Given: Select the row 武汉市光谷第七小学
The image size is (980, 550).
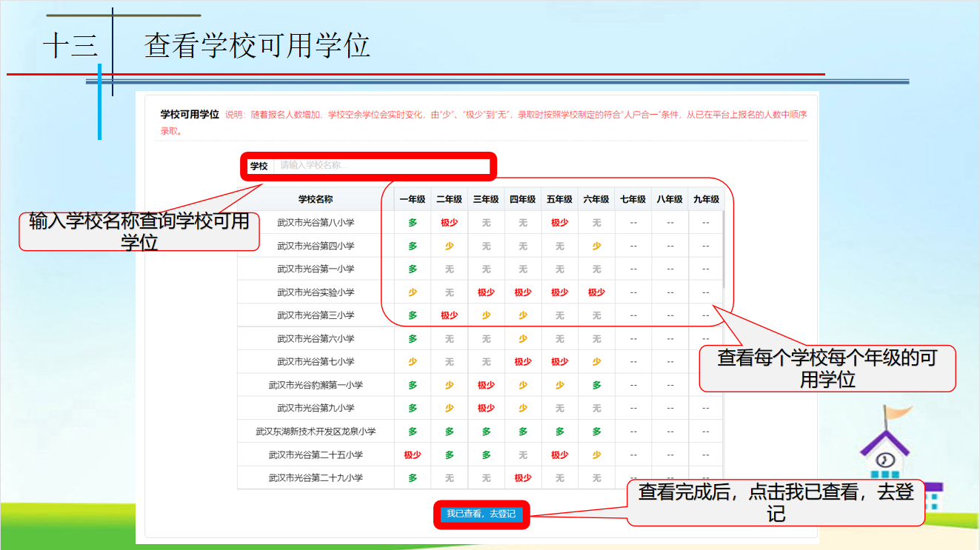Looking at the screenshot, I should [x=480, y=362].
